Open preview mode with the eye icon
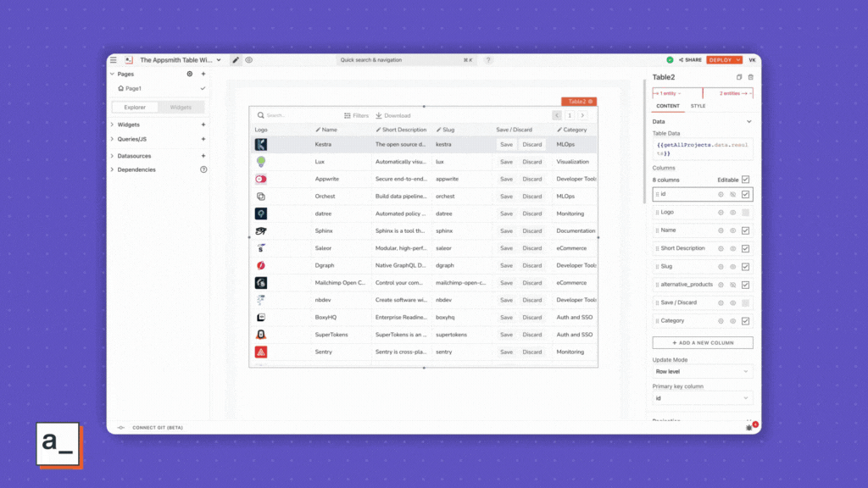868x488 pixels. (249, 60)
